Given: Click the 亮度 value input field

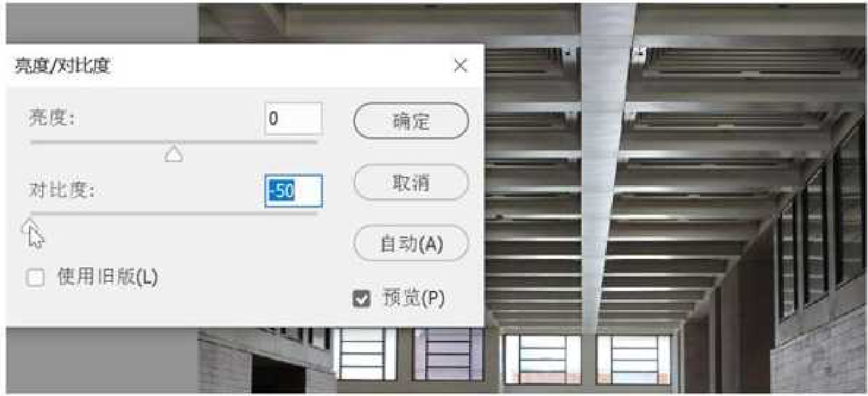Looking at the screenshot, I should coord(293,119).
